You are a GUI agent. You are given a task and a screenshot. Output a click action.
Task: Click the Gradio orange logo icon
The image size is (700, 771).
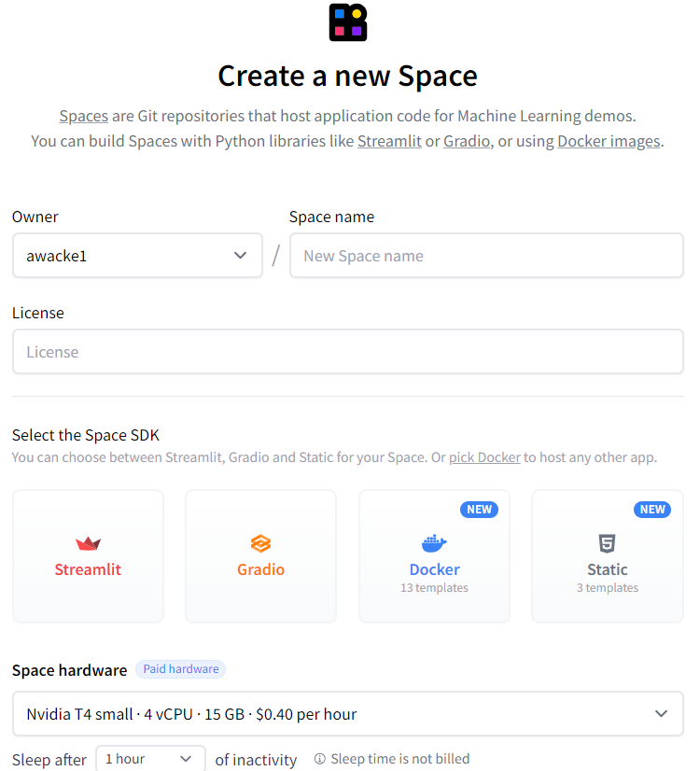click(x=261, y=543)
